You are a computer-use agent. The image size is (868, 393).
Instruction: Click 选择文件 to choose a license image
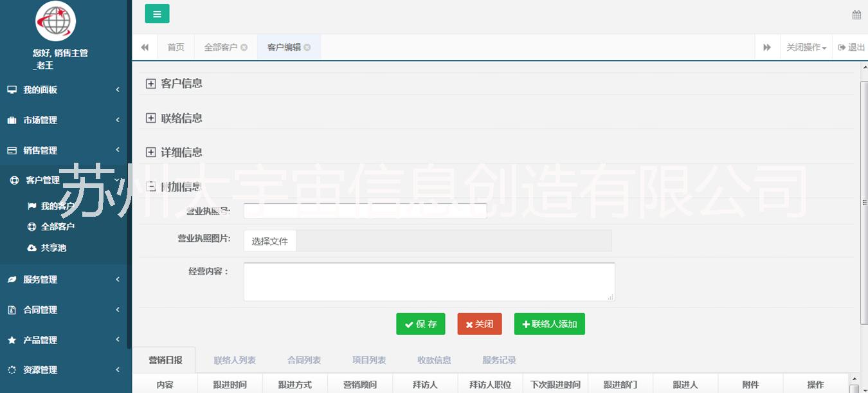coord(269,240)
